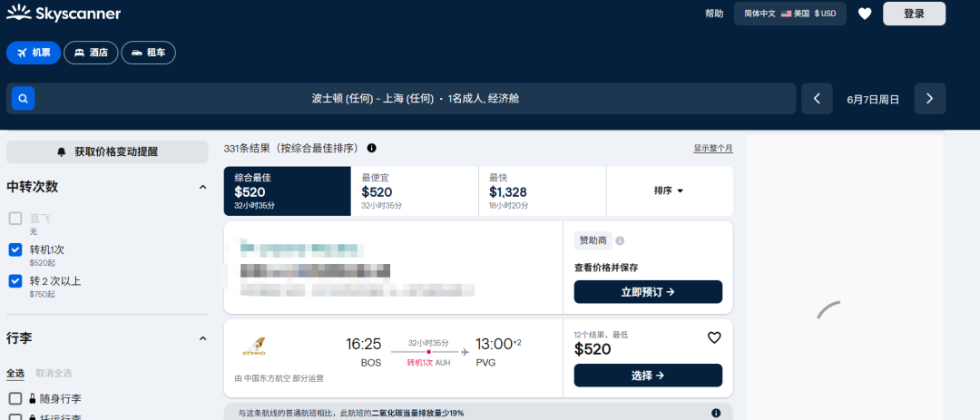This screenshot has height=420, width=980.
Task: Open the 排序 sort dropdown
Action: 669,191
